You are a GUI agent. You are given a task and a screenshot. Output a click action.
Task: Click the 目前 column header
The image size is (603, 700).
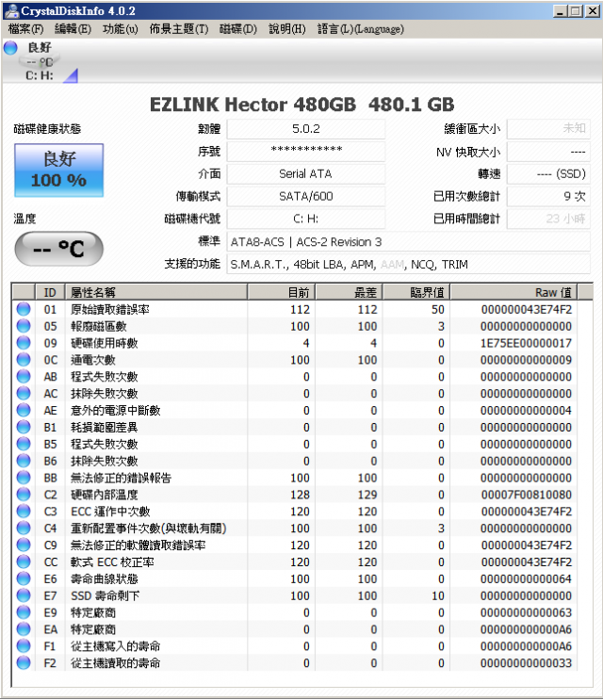(282, 292)
